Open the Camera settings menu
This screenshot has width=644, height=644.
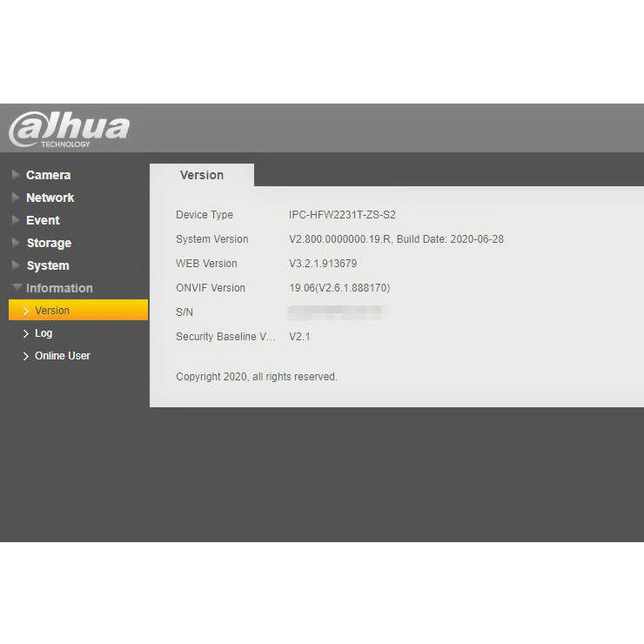[x=48, y=175]
